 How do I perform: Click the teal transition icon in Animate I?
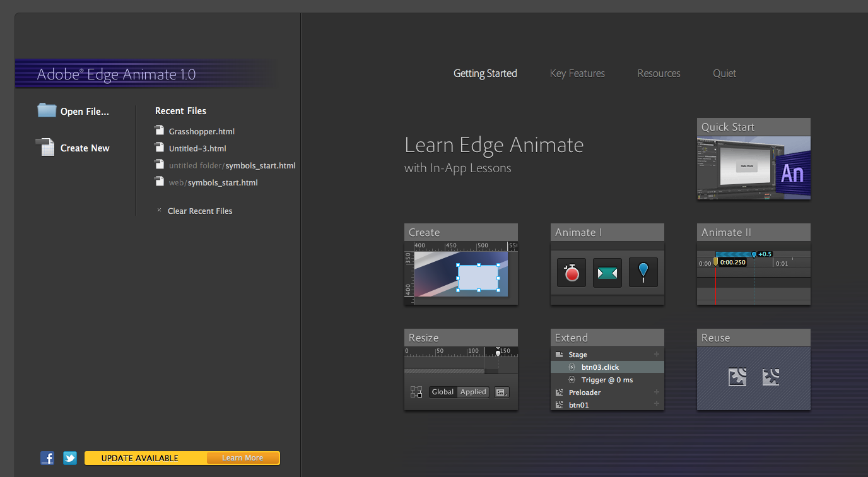[x=607, y=273]
